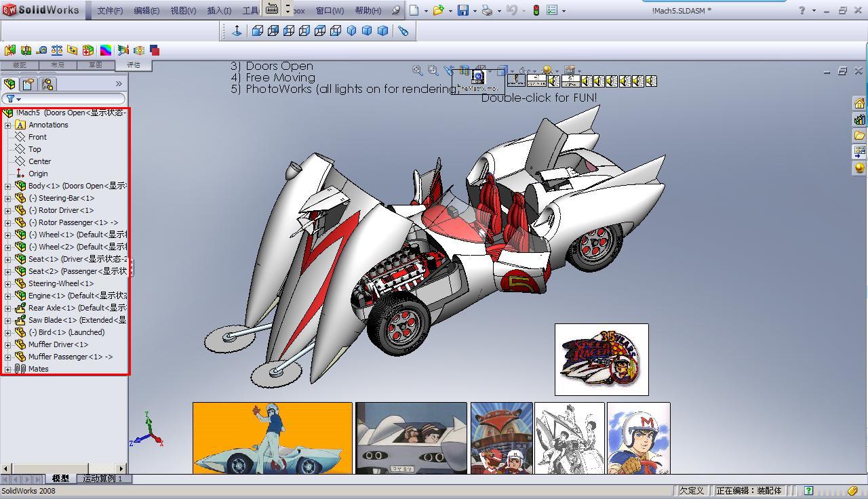The image size is (868, 499).
Task: Open the File Explorer folder task pane icon
Action: click(859, 136)
